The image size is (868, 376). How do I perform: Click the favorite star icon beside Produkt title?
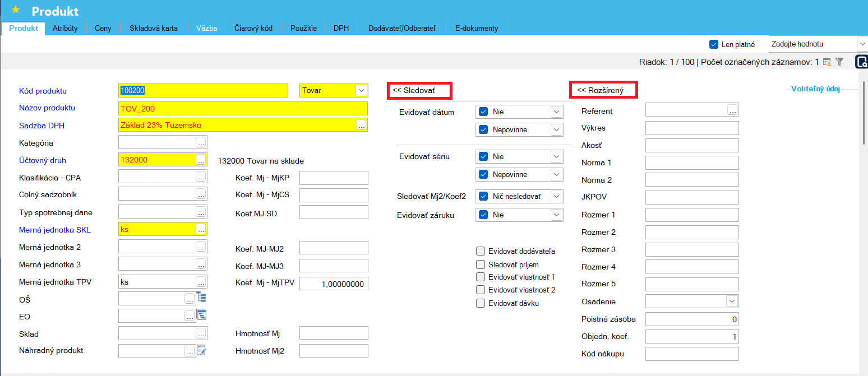coord(16,10)
